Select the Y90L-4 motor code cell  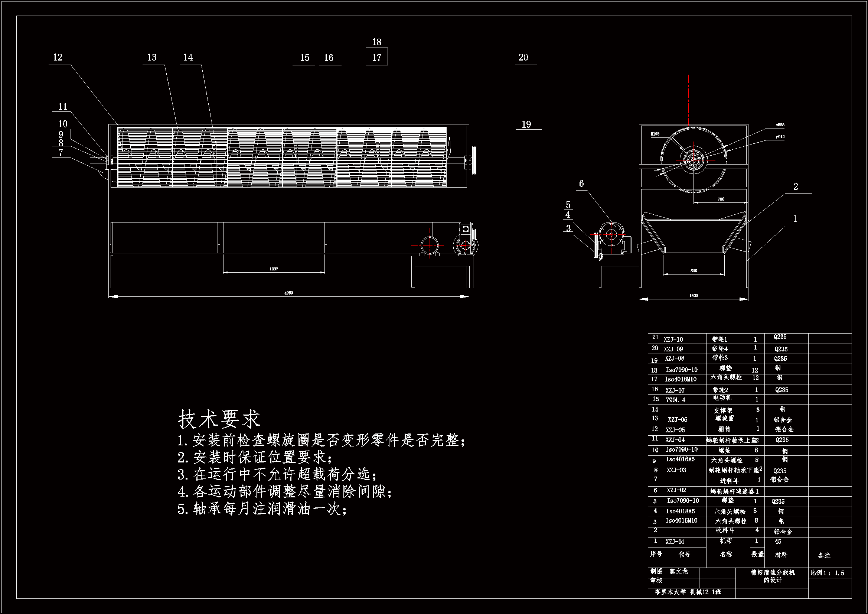[675, 400]
